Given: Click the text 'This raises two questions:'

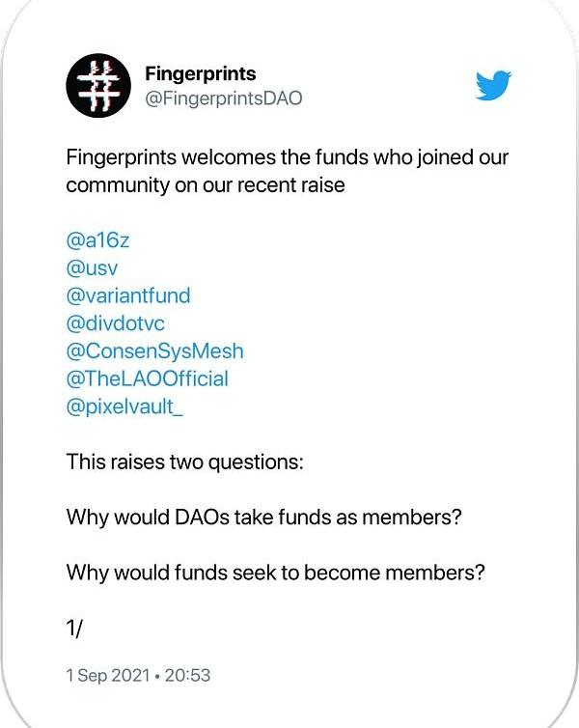Looking at the screenshot, I should coord(184,462).
